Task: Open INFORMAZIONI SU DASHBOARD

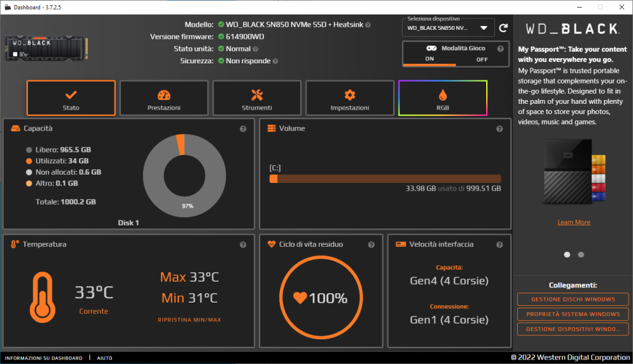Action: (44, 358)
